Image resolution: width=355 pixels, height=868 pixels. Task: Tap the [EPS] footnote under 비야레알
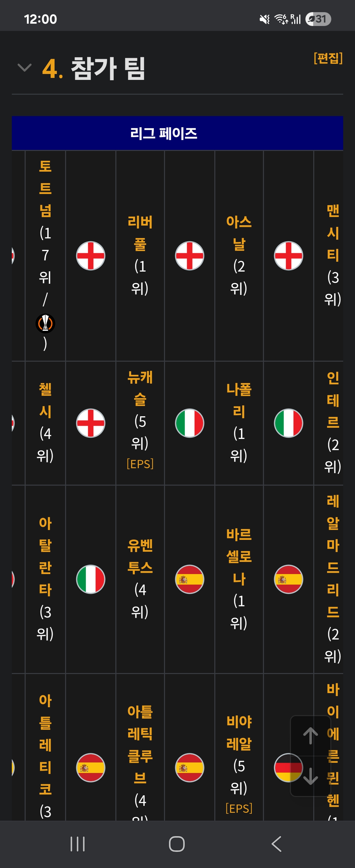(x=239, y=808)
